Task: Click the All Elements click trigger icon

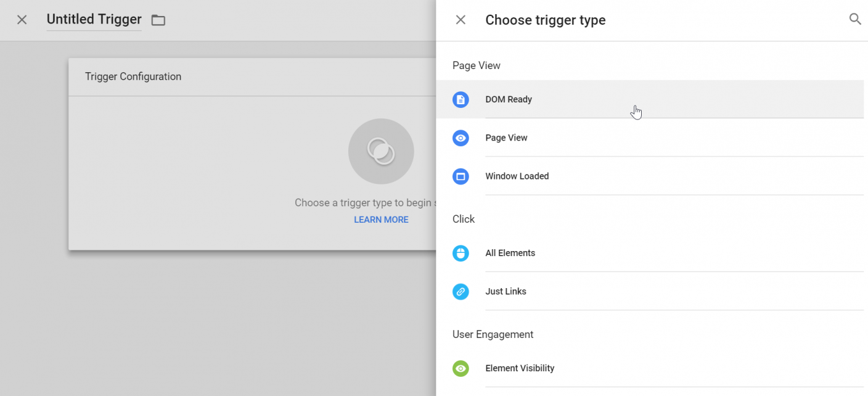Action: tap(461, 253)
